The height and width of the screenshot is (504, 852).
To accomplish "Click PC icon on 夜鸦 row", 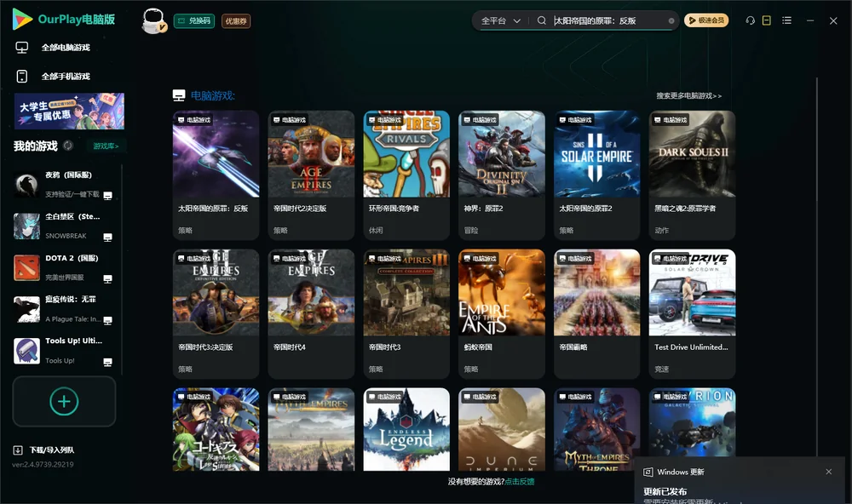I will 107,196.
